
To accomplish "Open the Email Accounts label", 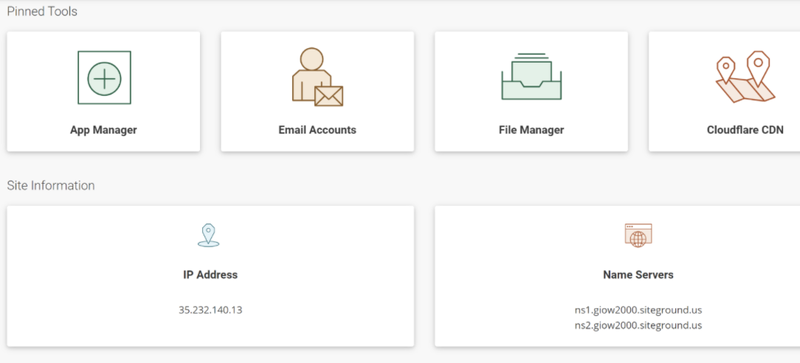I will (x=317, y=130).
